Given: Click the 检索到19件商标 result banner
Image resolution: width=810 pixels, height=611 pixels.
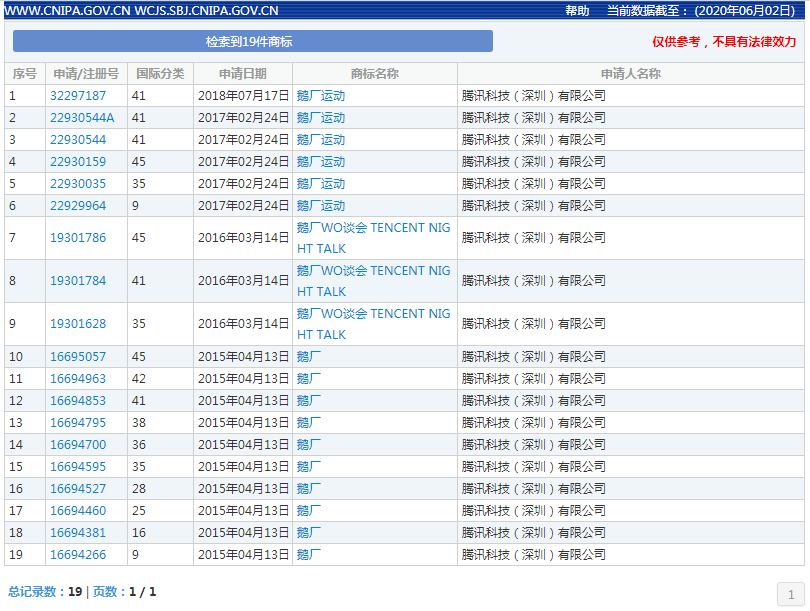Looking at the screenshot, I should [252, 42].
